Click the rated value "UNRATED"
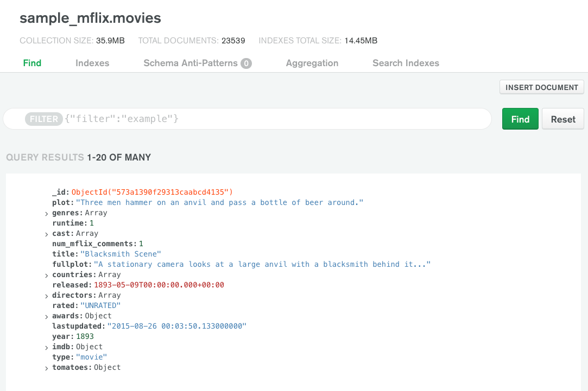Viewport: 588px width, 391px height. 100,306
